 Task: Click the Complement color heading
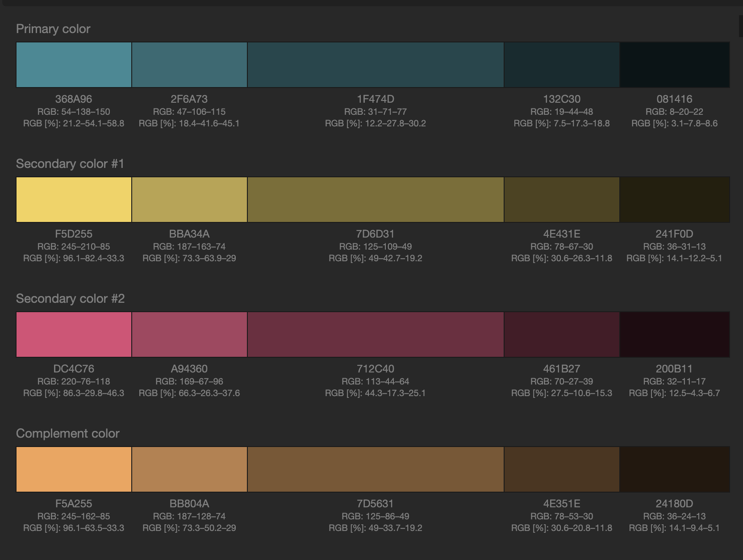tap(68, 433)
